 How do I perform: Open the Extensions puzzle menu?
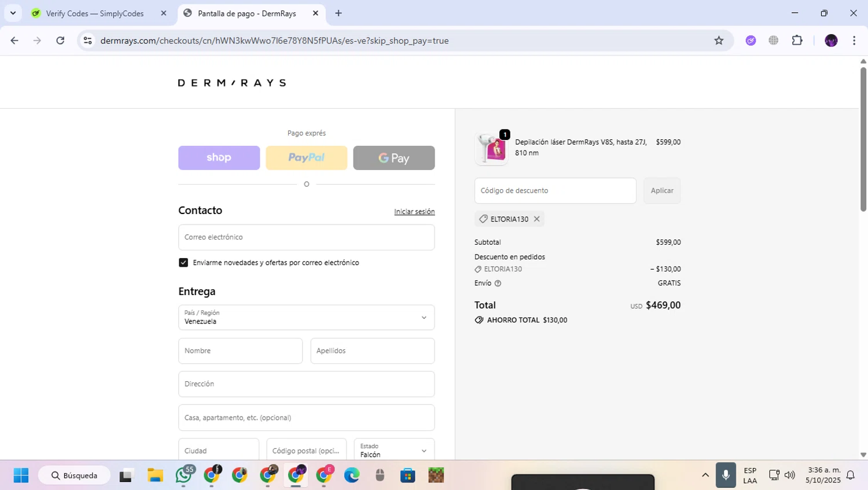click(797, 40)
